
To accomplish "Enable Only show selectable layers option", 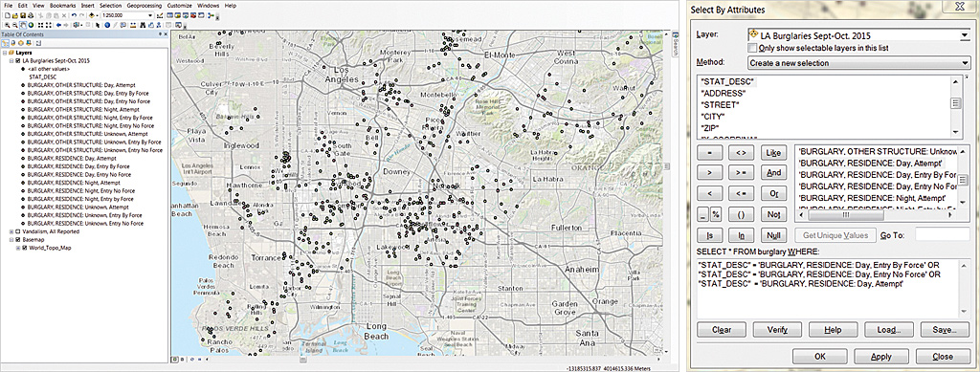I will [752, 48].
